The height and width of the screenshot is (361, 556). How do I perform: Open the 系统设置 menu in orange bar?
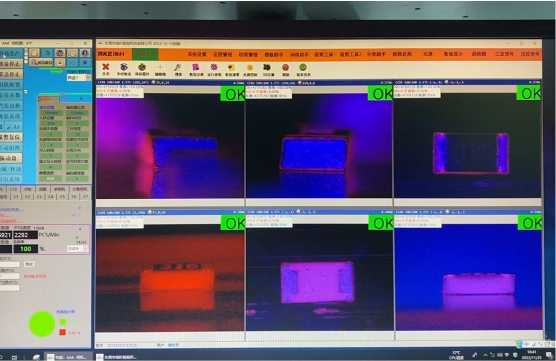tap(197, 54)
